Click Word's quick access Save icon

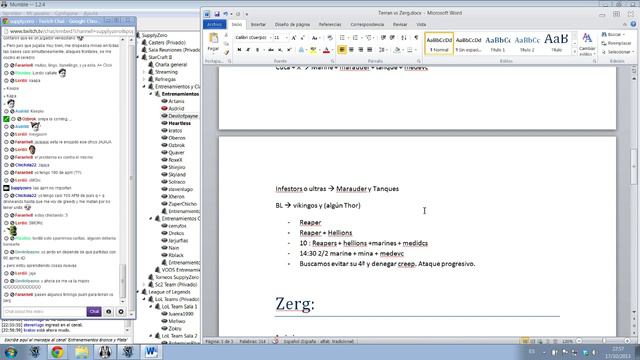click(x=217, y=14)
